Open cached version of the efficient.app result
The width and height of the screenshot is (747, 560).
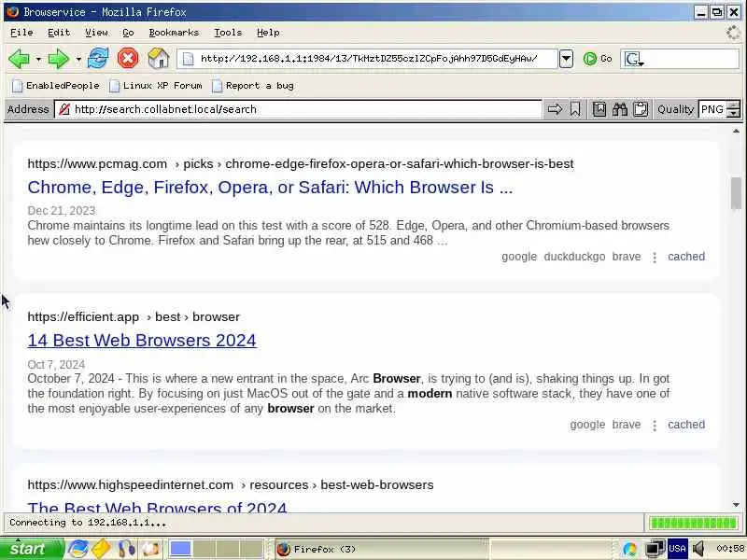(x=686, y=425)
